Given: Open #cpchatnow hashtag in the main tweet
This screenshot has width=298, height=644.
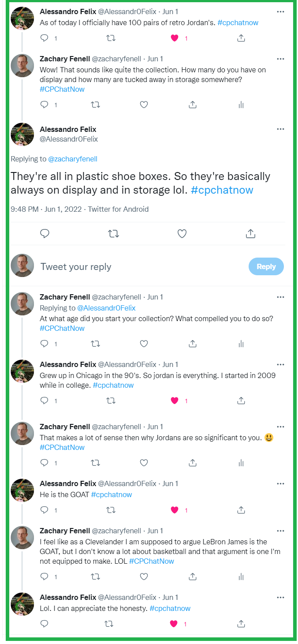Looking at the screenshot, I should 222,190.
